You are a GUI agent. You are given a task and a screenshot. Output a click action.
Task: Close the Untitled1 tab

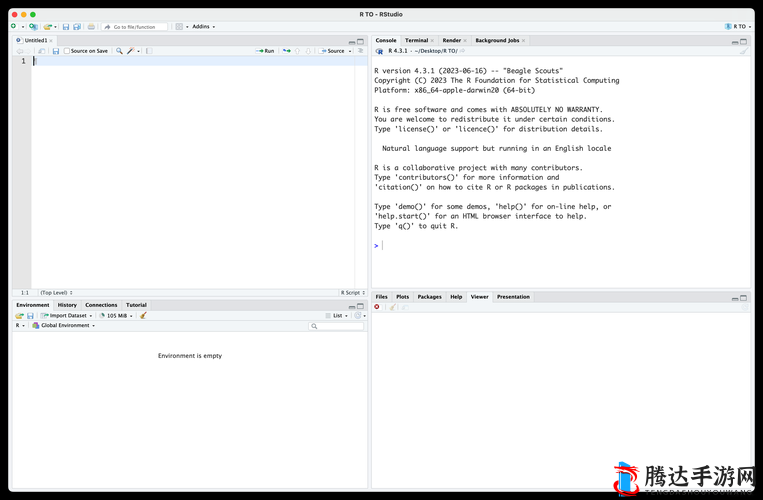pyautogui.click(x=51, y=41)
